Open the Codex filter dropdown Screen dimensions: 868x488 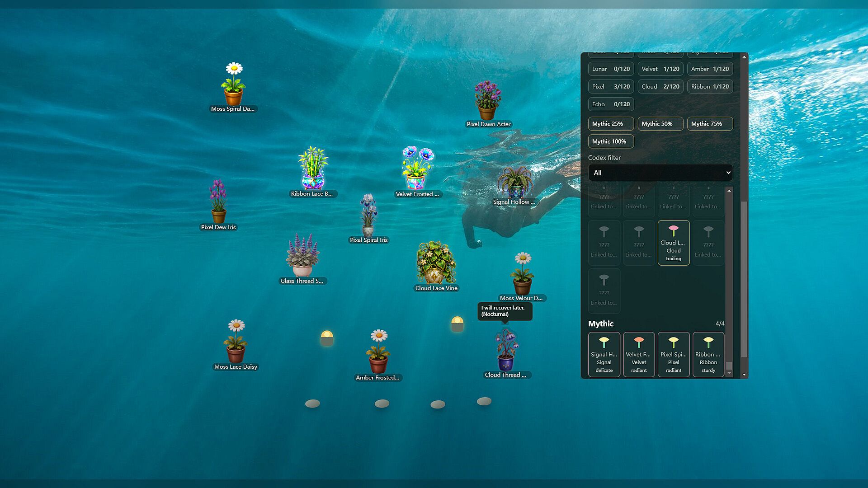[x=660, y=173]
